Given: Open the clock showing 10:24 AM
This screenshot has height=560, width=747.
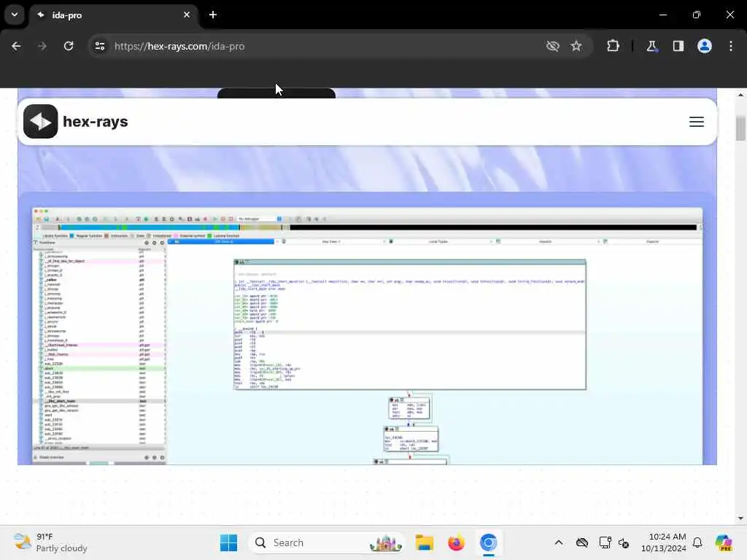Looking at the screenshot, I should click(x=663, y=542).
